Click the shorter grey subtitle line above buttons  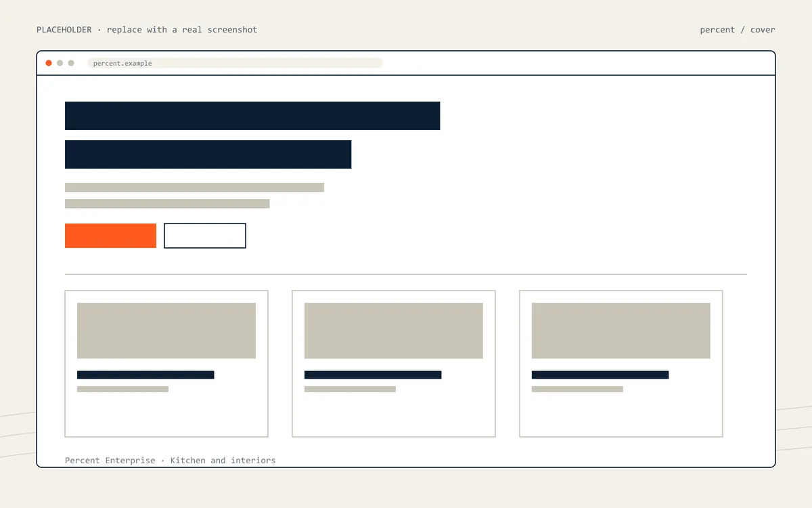click(167, 204)
